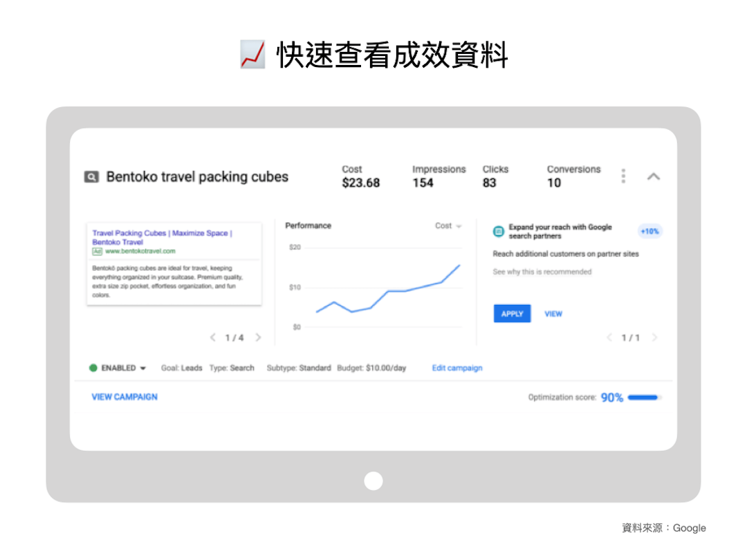Click the tablet home button circle
Image resolution: width=747 pixels, height=560 pixels.
click(373, 481)
